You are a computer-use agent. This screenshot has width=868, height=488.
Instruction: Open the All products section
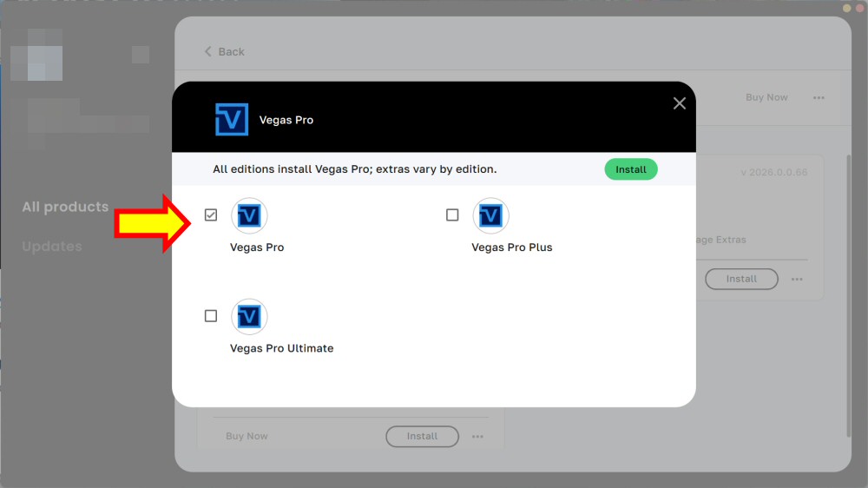(x=65, y=207)
